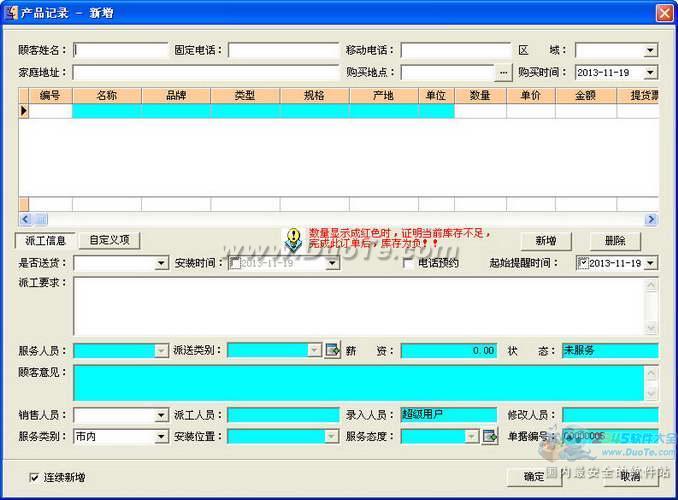Click the 顾客意见 scrollbar up arrow
Screen dimensions: 678x500
(651, 372)
